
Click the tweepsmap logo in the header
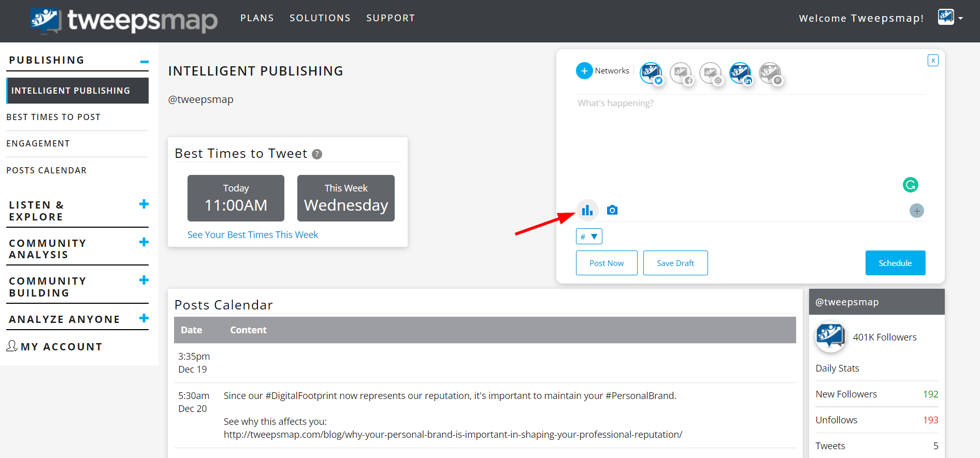124,21
